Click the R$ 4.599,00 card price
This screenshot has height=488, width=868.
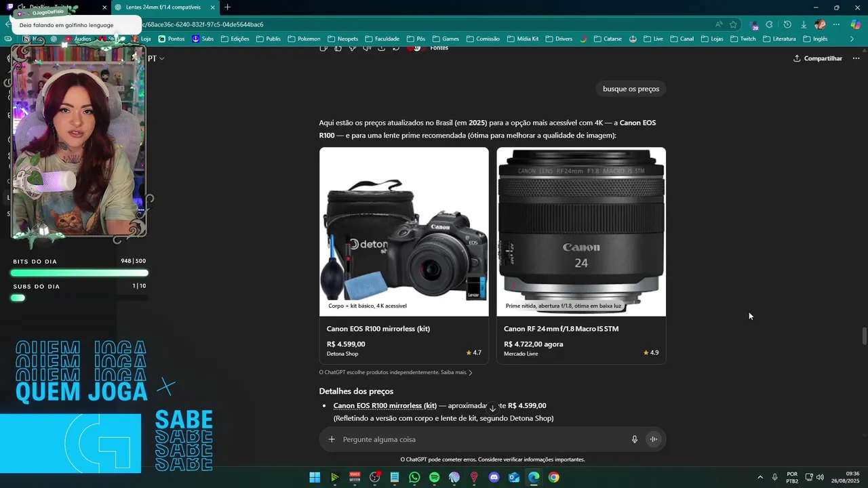point(346,344)
